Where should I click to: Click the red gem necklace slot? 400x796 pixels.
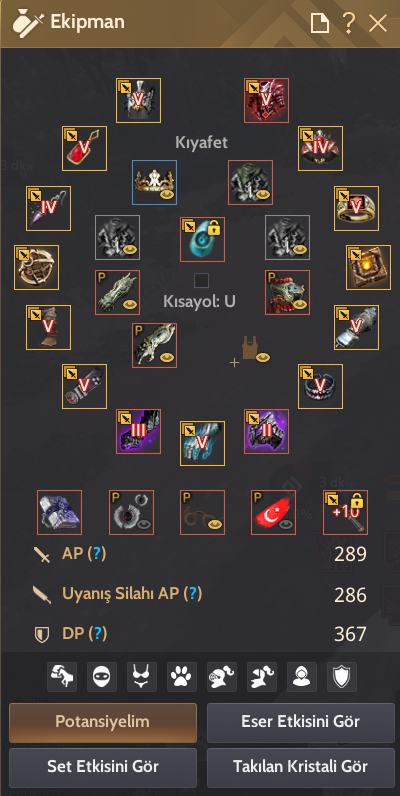(x=84, y=148)
